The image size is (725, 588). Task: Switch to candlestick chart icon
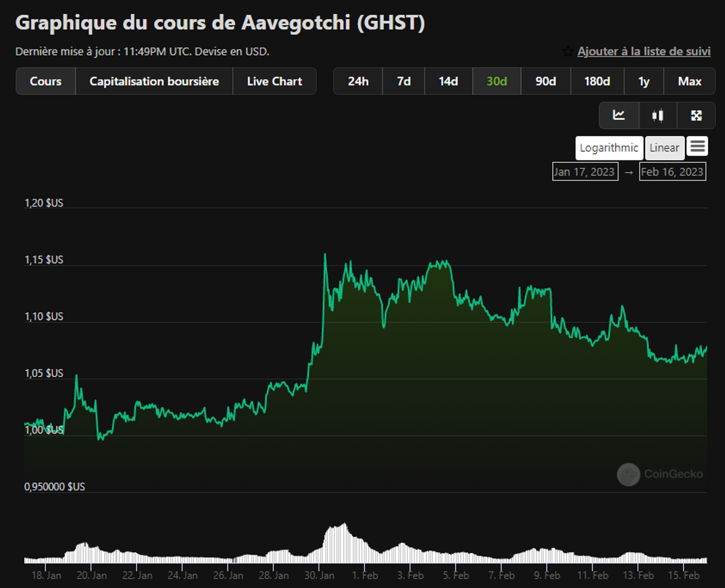(657, 115)
